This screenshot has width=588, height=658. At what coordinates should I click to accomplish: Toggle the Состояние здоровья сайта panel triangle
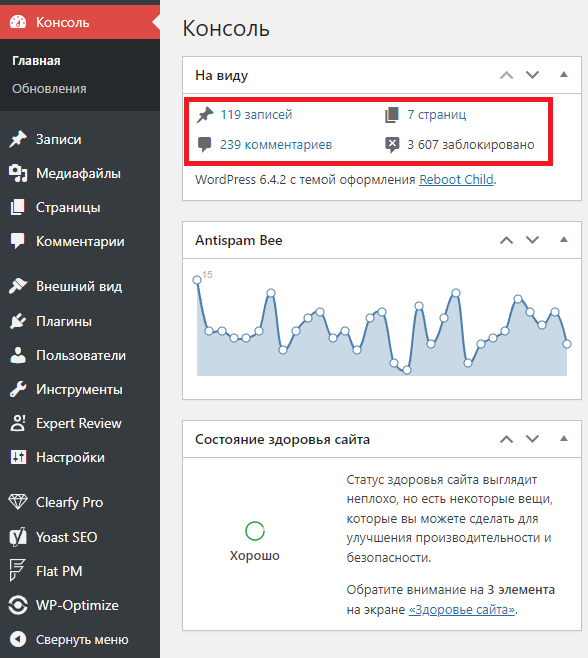coord(564,439)
